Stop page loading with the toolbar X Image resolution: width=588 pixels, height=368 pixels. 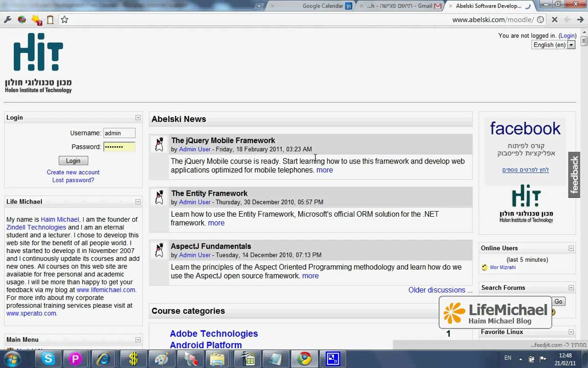pos(555,19)
